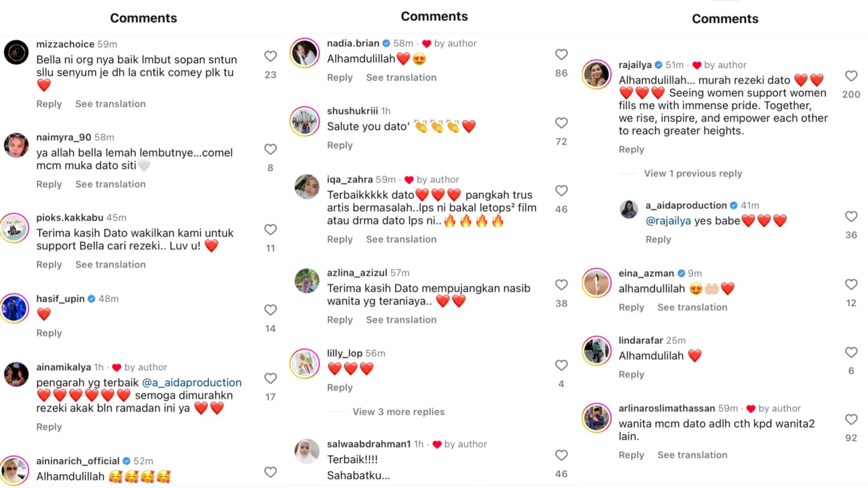
Task: Reply to pioks.kakkabu's comment
Action: click(49, 265)
